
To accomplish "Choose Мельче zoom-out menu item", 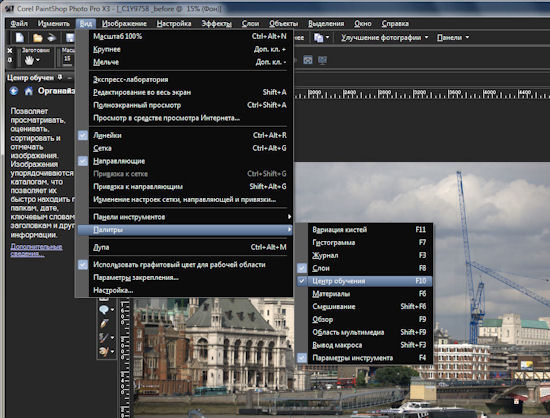I will click(185, 62).
